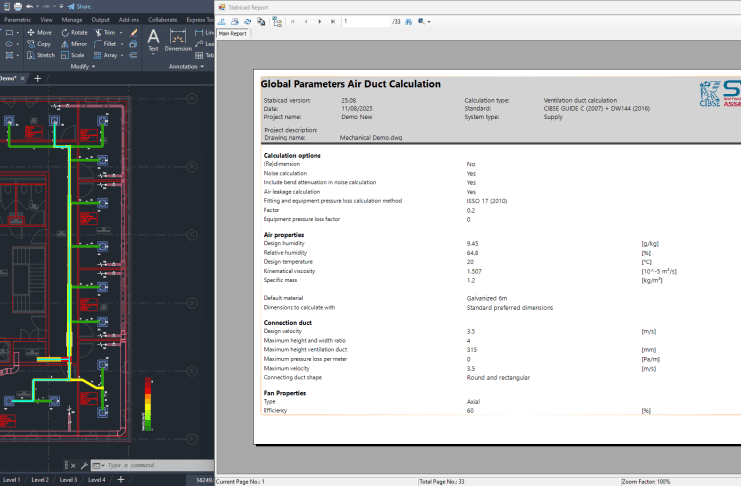Viewport: 741px width, 486px height.
Task: Click the Type a command field
Action: click(148, 465)
